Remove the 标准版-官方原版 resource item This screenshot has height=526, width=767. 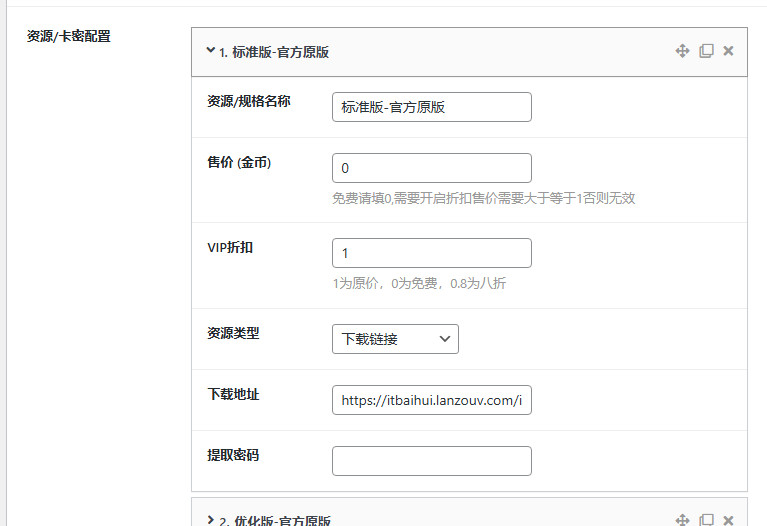tap(728, 51)
